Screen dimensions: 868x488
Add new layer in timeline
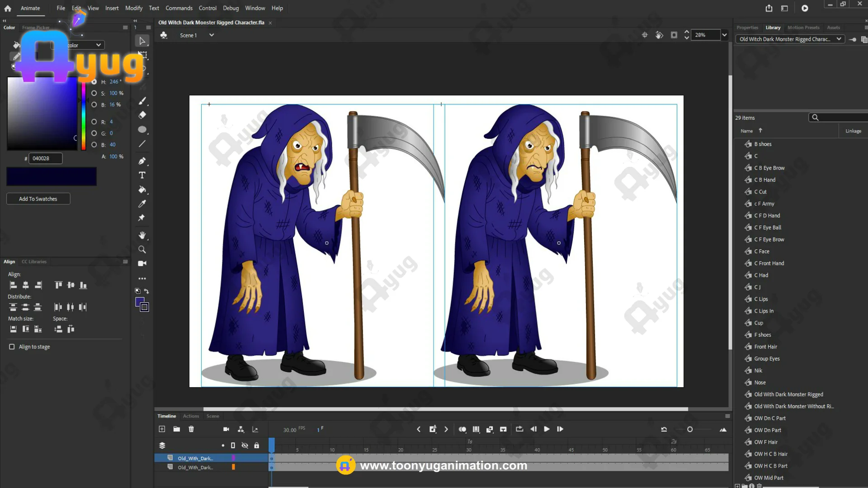pyautogui.click(x=162, y=429)
